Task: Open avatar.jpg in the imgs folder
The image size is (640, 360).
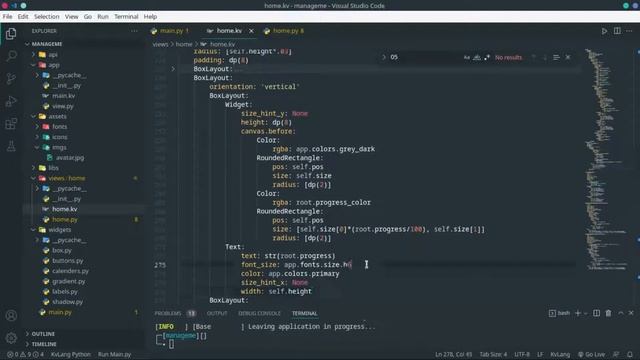Action: 69,158
